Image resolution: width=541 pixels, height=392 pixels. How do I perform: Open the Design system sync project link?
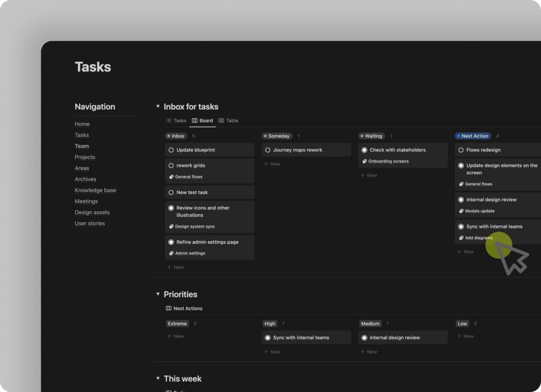(x=195, y=226)
